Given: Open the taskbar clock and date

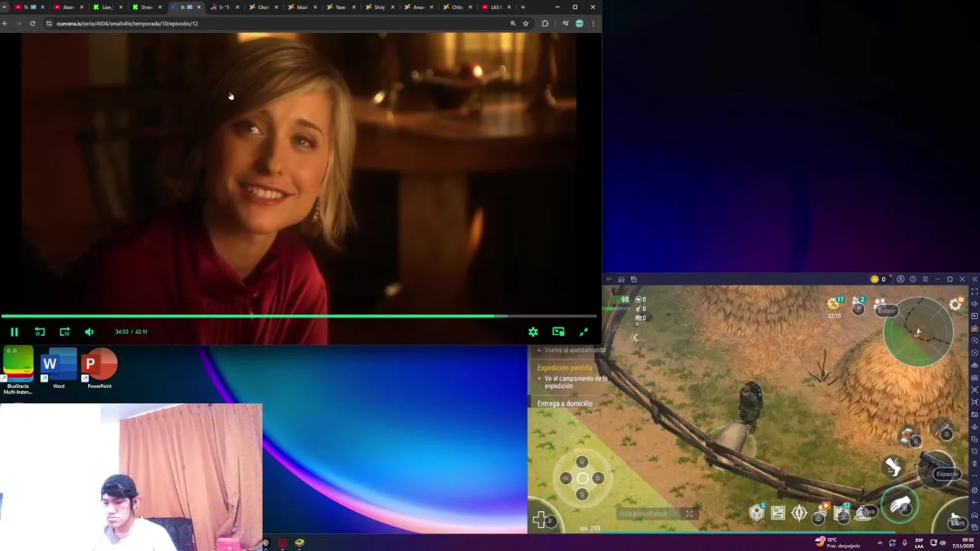Looking at the screenshot, I should tap(963, 543).
